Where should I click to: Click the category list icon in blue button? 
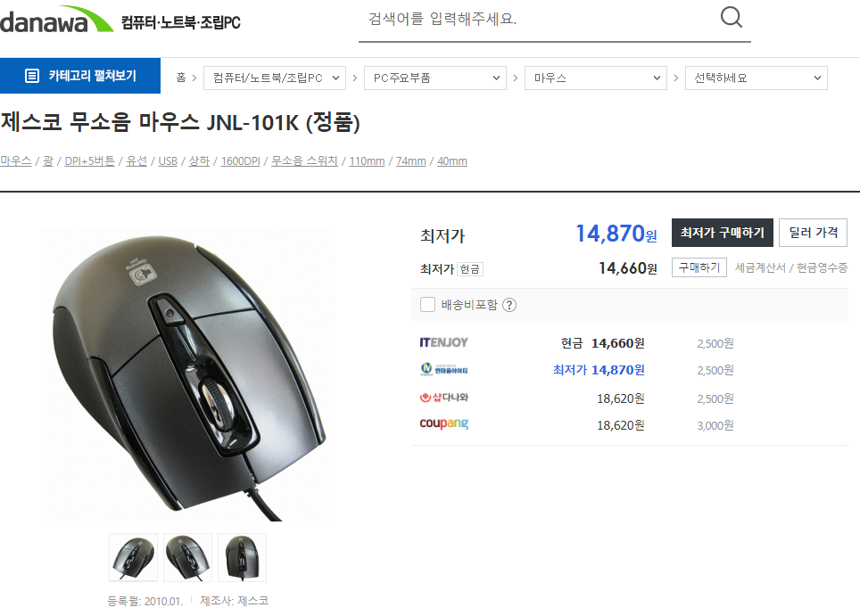pos(32,76)
